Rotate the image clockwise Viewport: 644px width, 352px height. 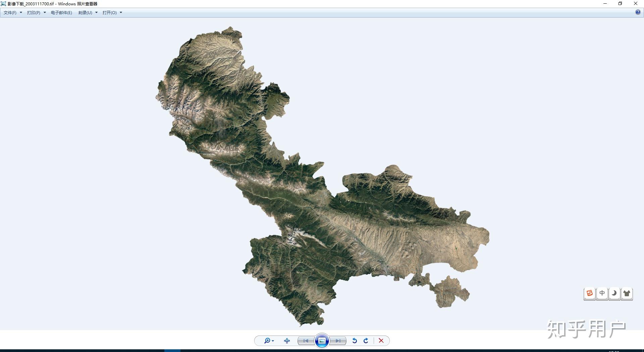[x=366, y=341]
